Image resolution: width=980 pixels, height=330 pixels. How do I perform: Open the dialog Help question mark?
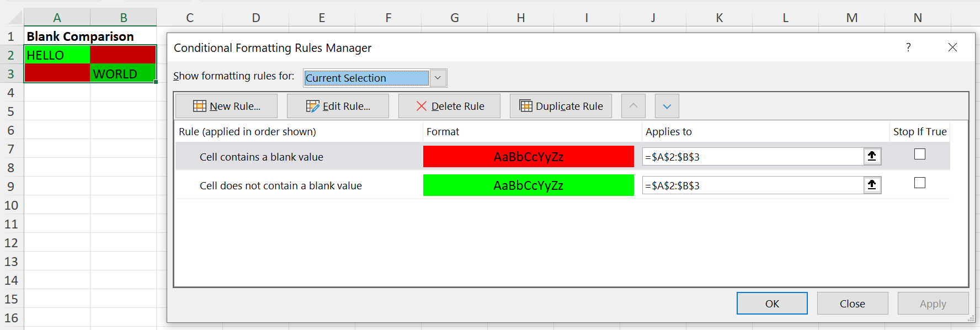coord(908,47)
